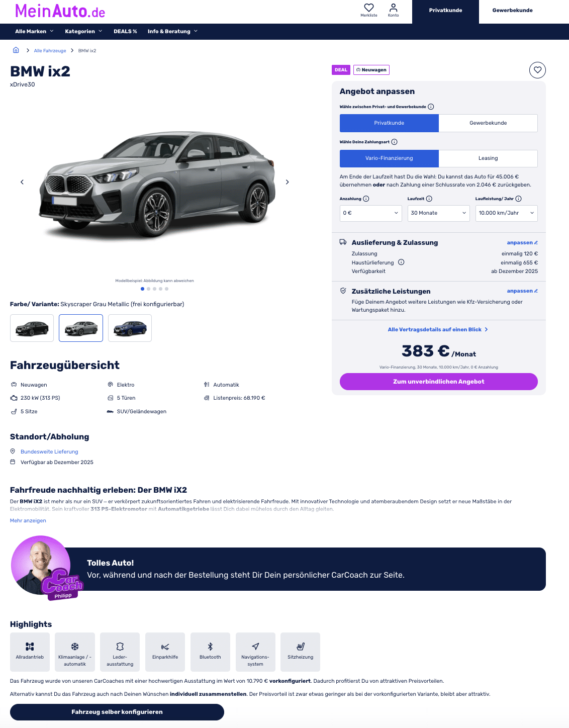The height and width of the screenshot is (728, 569).
Task: Open the Anzahlung dropdown showing 0 €
Action: [370, 213]
